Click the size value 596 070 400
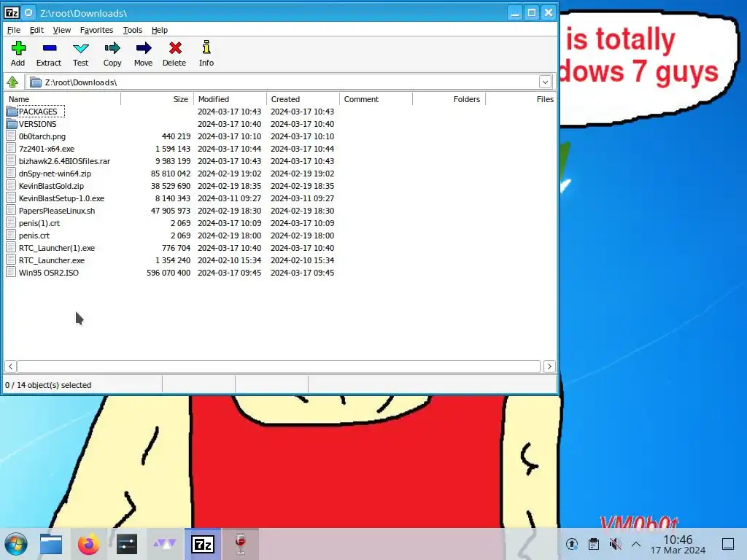Viewport: 747px width, 560px height. pyautogui.click(x=169, y=273)
